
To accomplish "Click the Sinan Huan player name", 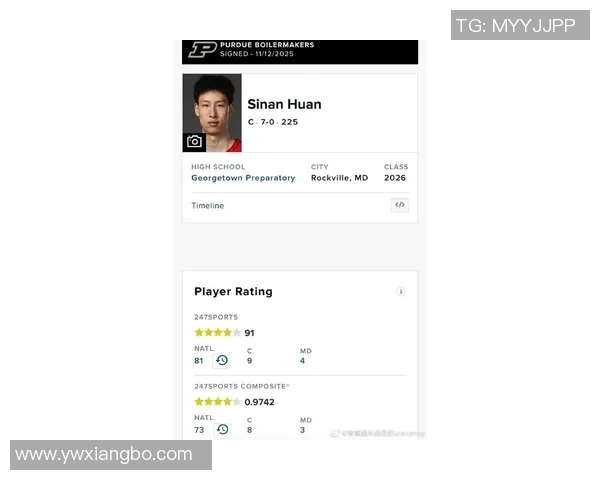I will click(x=284, y=104).
